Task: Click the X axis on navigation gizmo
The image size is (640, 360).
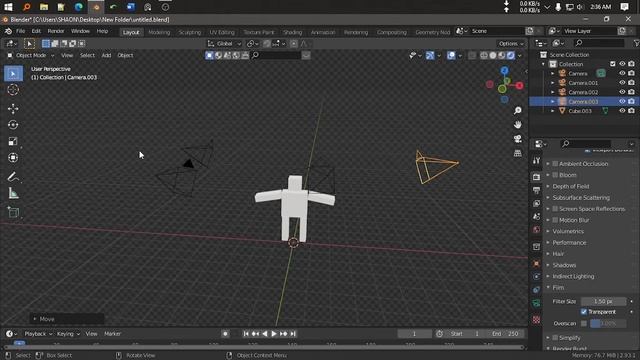Action: click(519, 85)
